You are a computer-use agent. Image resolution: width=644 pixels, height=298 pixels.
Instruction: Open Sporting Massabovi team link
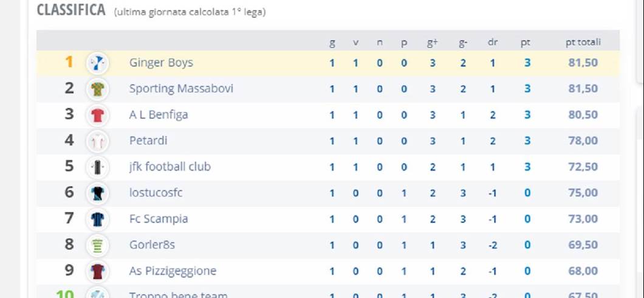point(181,89)
